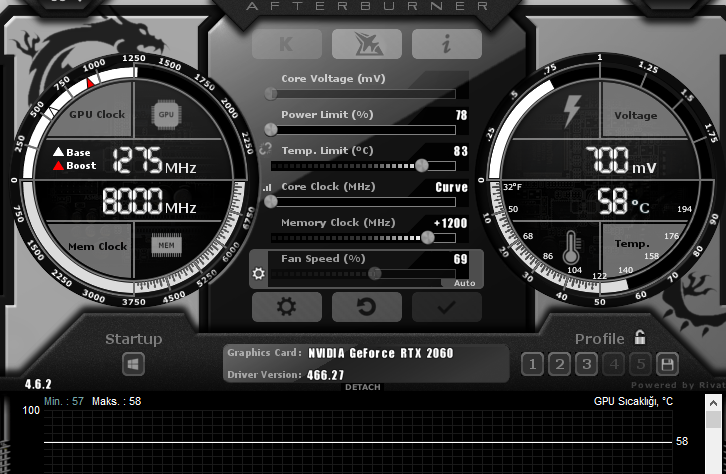This screenshot has height=474, width=726.
Task: Click the 'NVIDIA GeForce RTX 2060' text
Action: coord(381,353)
